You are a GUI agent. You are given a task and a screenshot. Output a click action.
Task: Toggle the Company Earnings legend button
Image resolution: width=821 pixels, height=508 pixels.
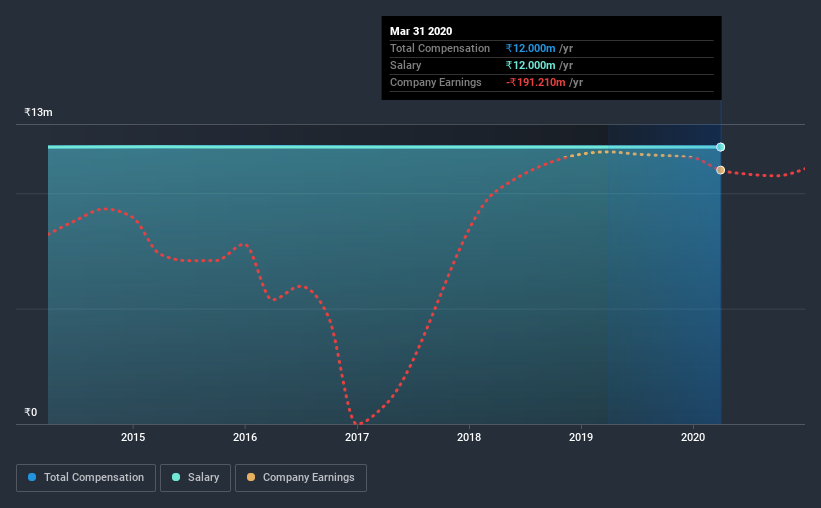click(x=301, y=478)
